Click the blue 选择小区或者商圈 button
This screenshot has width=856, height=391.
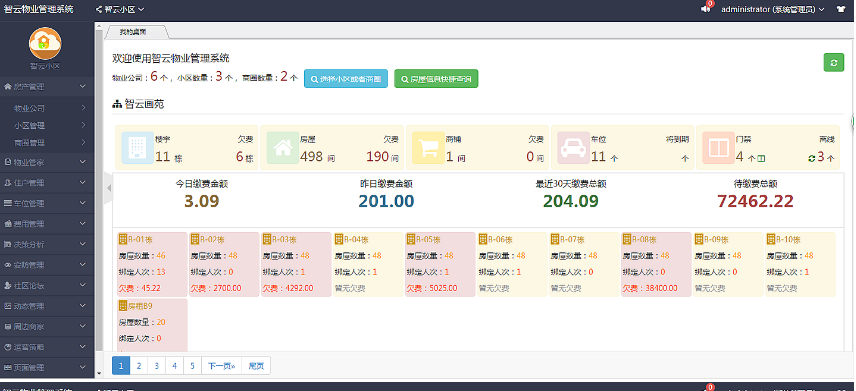click(346, 79)
